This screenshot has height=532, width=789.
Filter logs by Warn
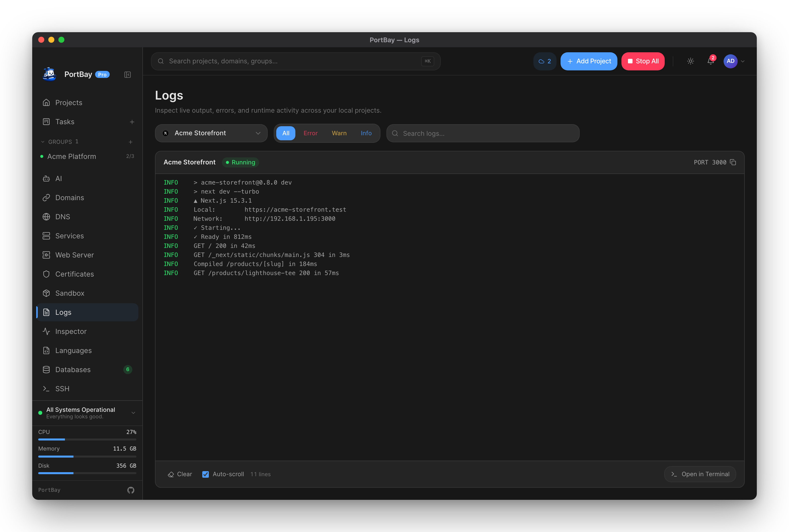point(339,133)
